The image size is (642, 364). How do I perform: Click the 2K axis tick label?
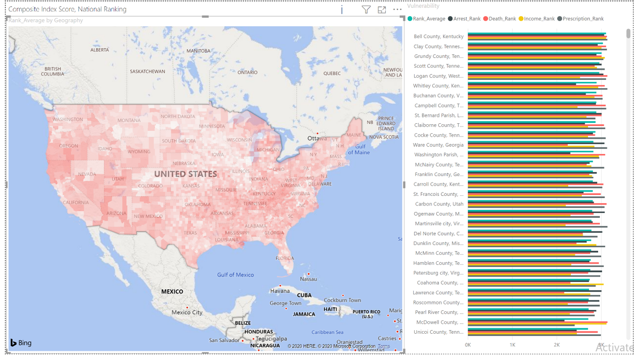click(557, 345)
